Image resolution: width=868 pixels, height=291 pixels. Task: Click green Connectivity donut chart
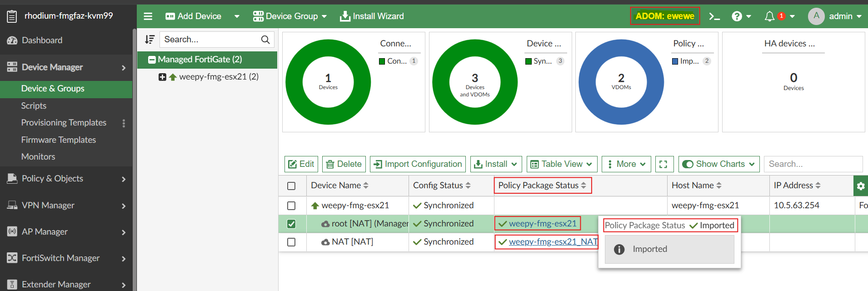pyautogui.click(x=328, y=82)
